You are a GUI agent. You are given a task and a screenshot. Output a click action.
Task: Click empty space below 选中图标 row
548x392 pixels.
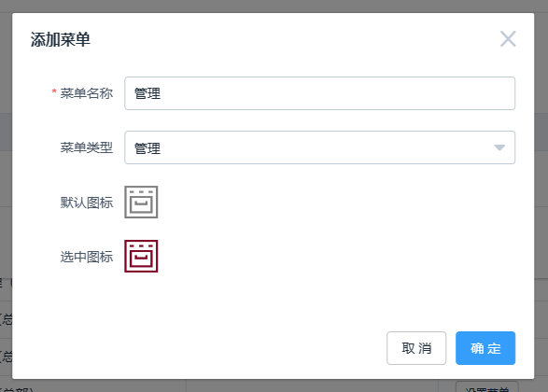[273, 301]
